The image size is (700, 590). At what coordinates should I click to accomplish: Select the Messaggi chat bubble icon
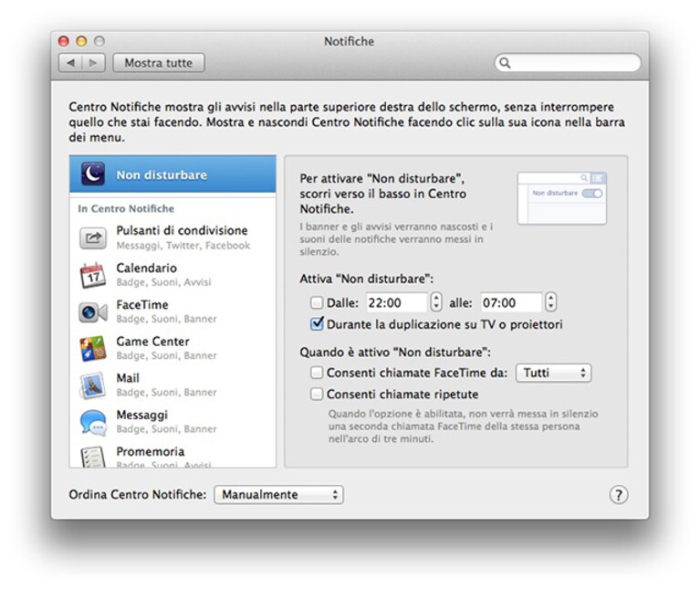click(x=93, y=423)
